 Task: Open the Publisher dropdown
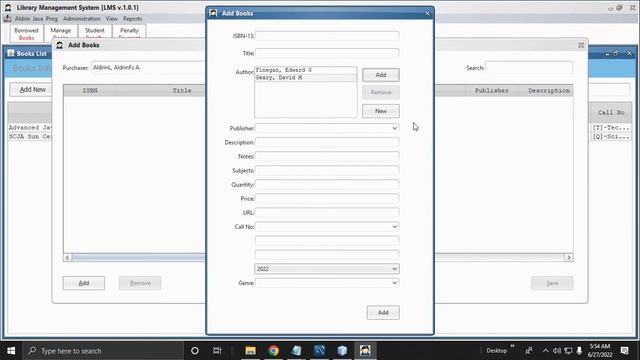coord(394,128)
